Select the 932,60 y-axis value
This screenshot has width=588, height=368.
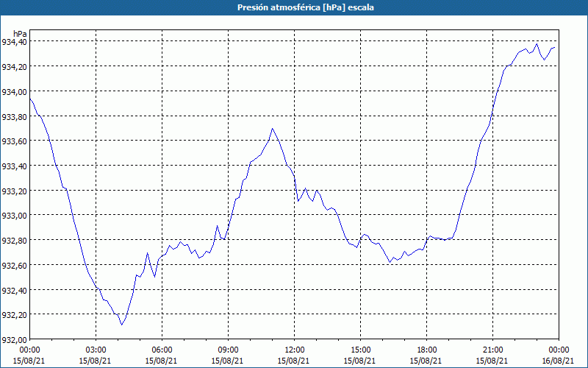click(x=14, y=265)
